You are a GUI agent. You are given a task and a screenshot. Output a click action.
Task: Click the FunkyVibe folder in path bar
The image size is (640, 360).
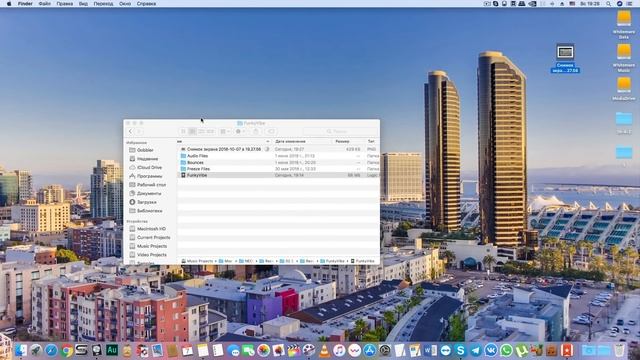(333, 261)
